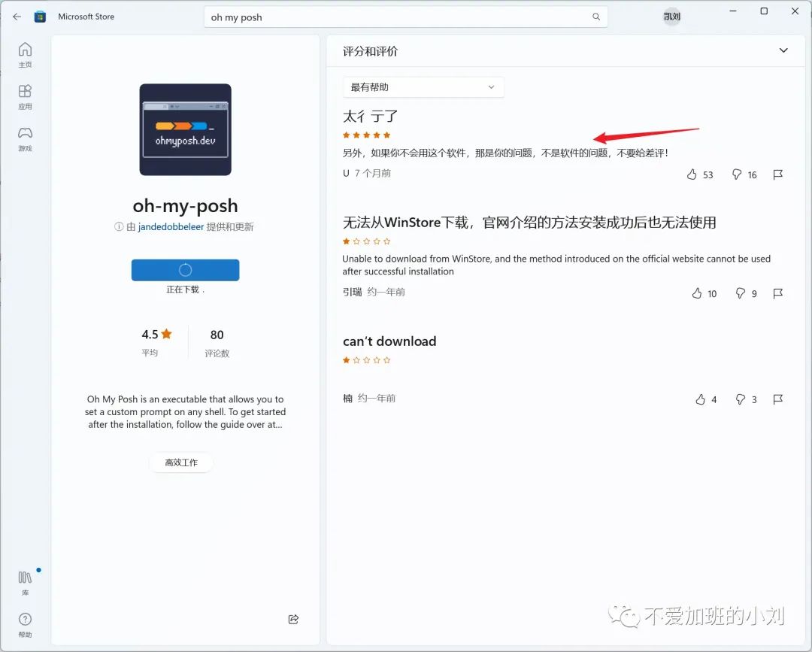Focus the 'oh my posh' search box
812x652 pixels.
pyautogui.click(x=405, y=17)
